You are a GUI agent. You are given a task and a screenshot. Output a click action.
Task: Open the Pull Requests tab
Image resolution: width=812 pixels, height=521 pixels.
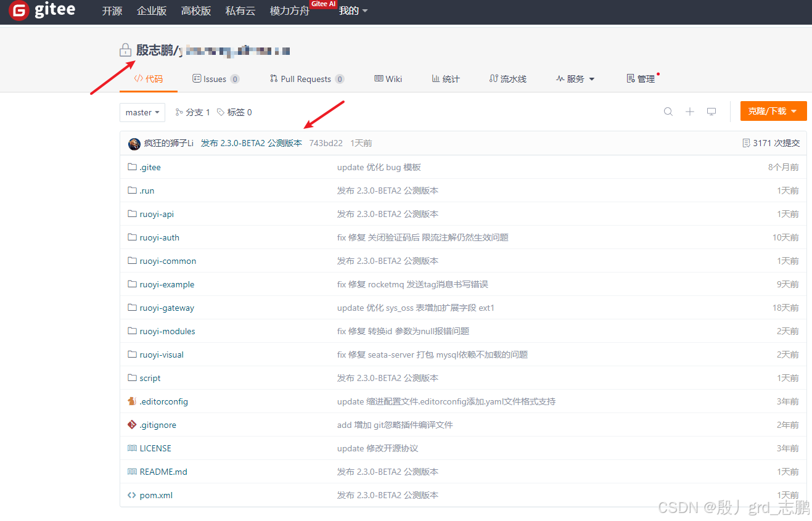point(307,79)
